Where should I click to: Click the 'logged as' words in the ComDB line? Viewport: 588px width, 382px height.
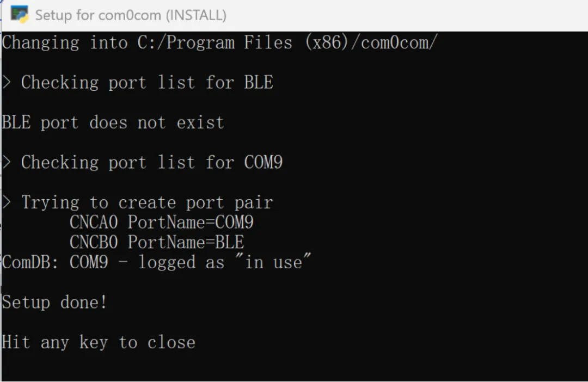tap(181, 262)
